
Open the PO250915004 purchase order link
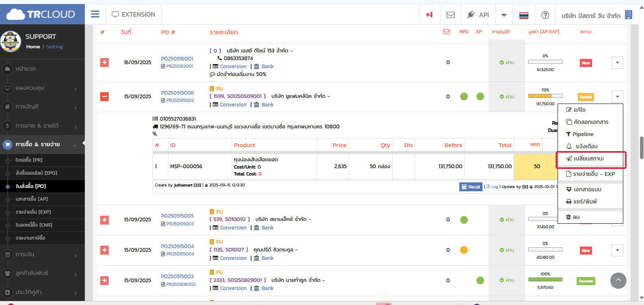pos(177,246)
